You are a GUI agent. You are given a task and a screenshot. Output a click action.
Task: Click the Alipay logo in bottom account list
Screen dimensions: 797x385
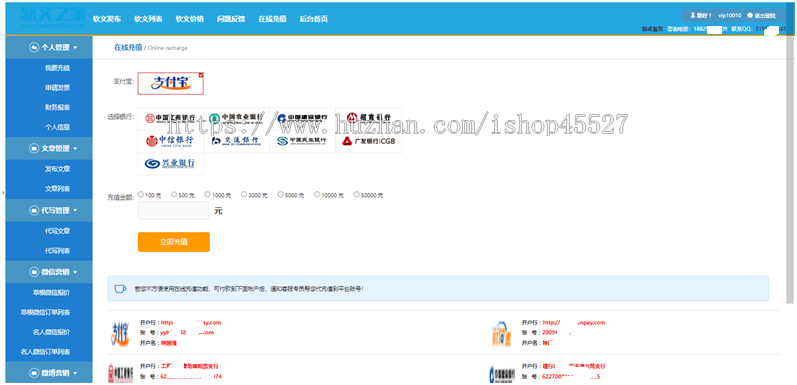point(120,333)
